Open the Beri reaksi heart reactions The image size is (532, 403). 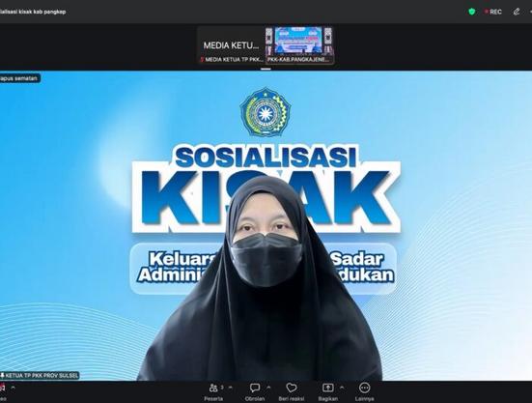[x=292, y=391]
